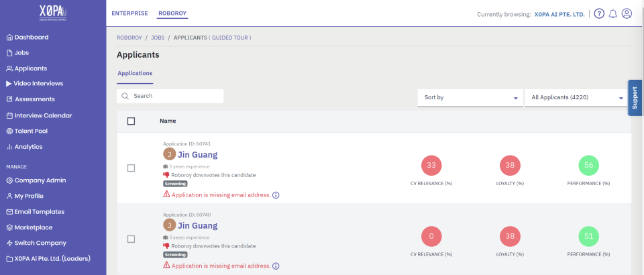Click JOBS breadcrumb link
Screen dimensions: 644x275
click(158, 38)
